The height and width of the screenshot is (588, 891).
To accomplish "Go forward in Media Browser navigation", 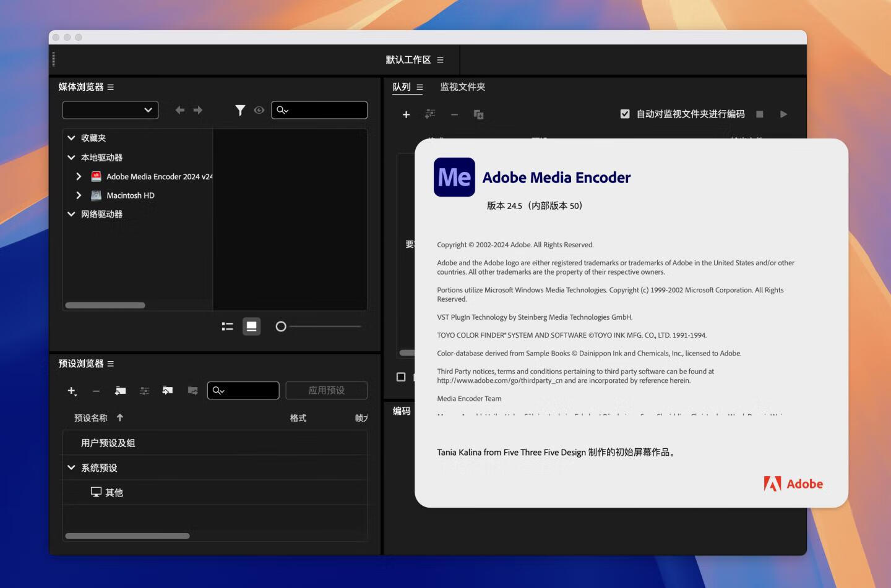I will click(198, 110).
